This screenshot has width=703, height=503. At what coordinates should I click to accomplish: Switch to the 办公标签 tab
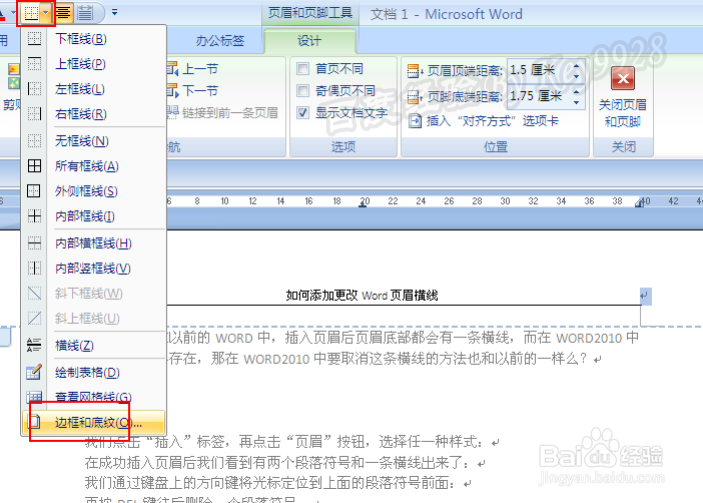pyautogui.click(x=220, y=41)
